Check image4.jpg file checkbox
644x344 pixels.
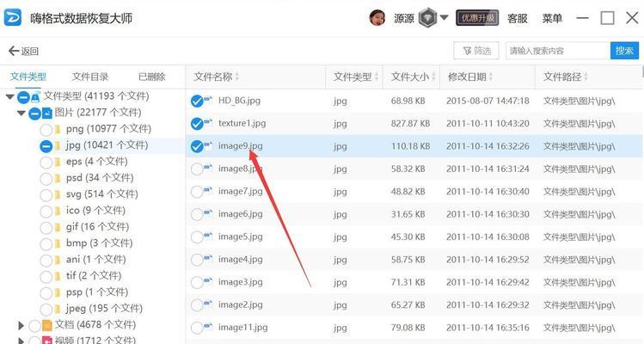197,260
